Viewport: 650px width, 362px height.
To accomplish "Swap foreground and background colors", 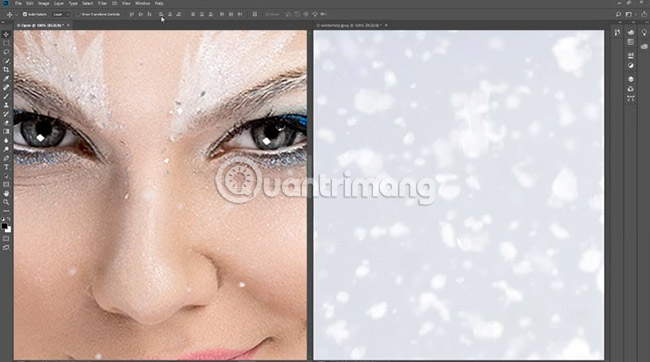I will pyautogui.click(x=9, y=219).
